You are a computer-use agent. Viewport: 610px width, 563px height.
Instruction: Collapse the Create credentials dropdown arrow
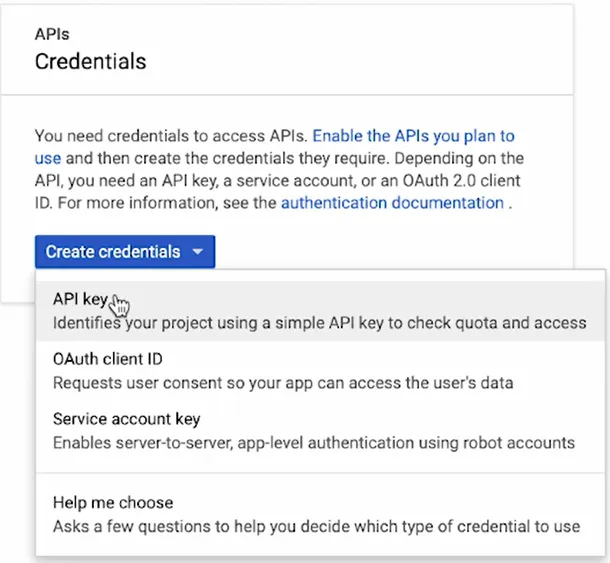pos(197,252)
